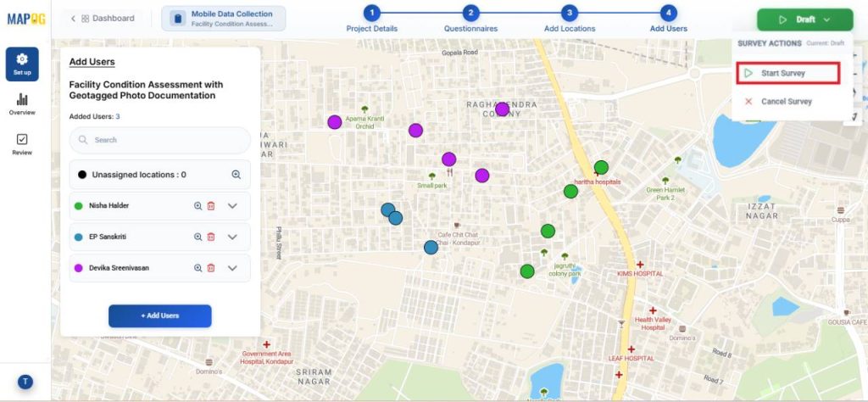This screenshot has height=402, width=868.
Task: Open the Set up sidebar section
Action: pyautogui.click(x=22, y=64)
